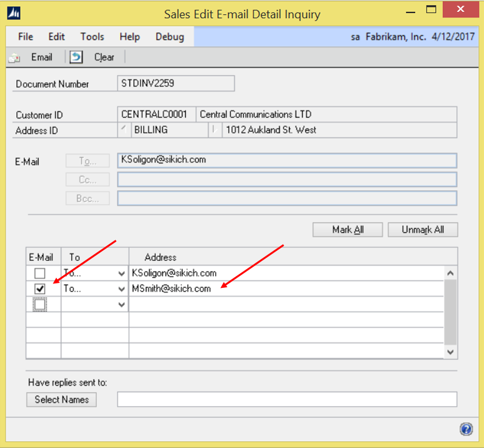The height and width of the screenshot is (448, 484).
Task: Open the File menu
Action: (26, 37)
